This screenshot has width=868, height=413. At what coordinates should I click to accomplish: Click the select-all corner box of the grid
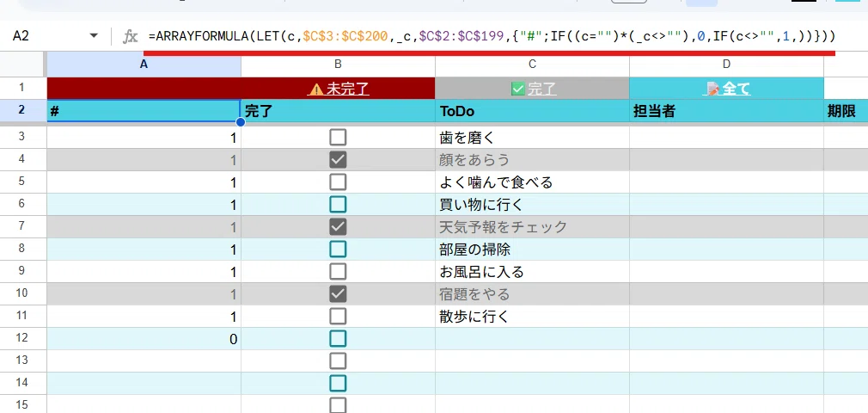[x=22, y=65]
